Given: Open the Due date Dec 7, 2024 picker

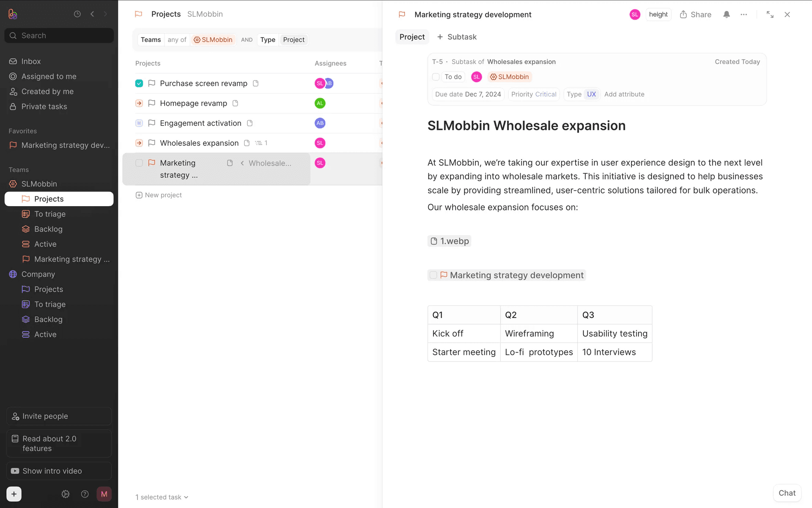Looking at the screenshot, I should pyautogui.click(x=468, y=94).
